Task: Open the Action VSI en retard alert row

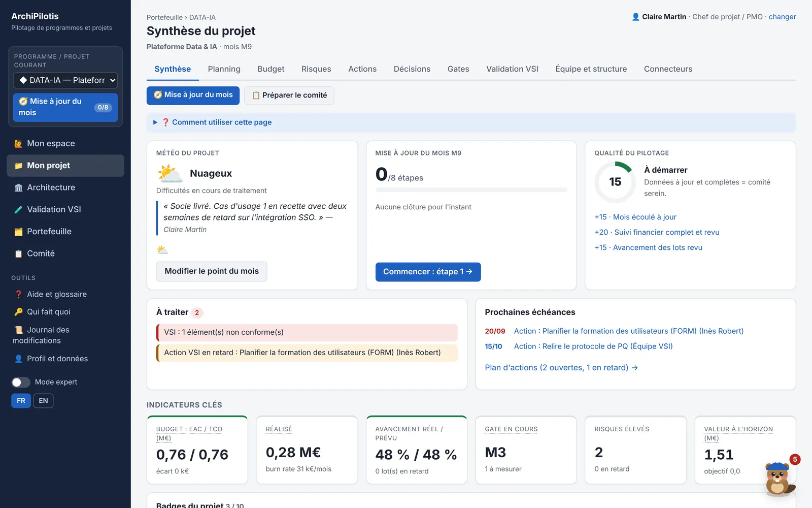Action: coord(307,353)
